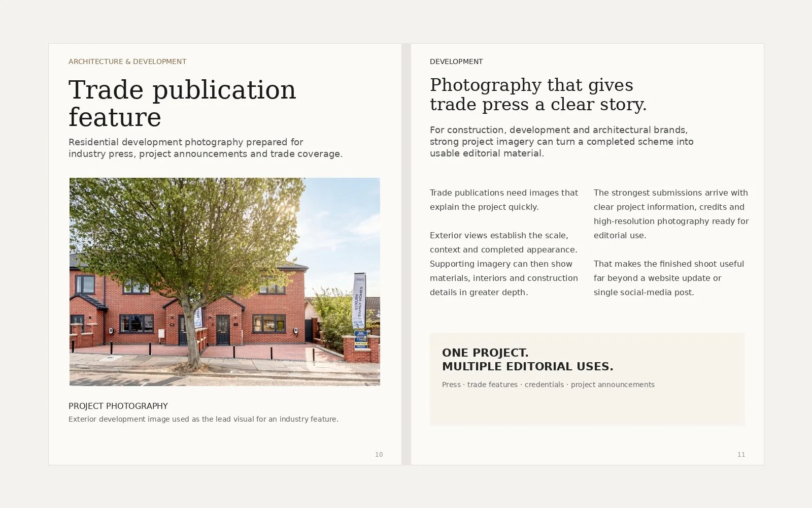Click the residential development photo

224,281
